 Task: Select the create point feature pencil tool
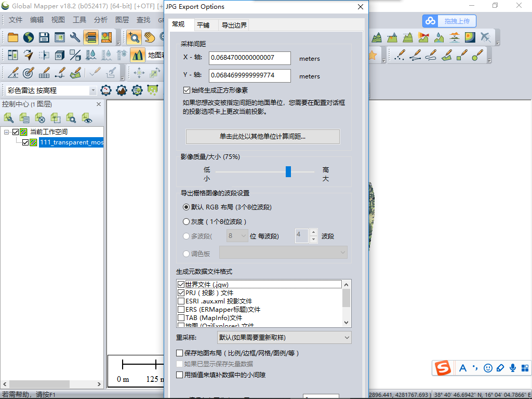click(x=400, y=55)
